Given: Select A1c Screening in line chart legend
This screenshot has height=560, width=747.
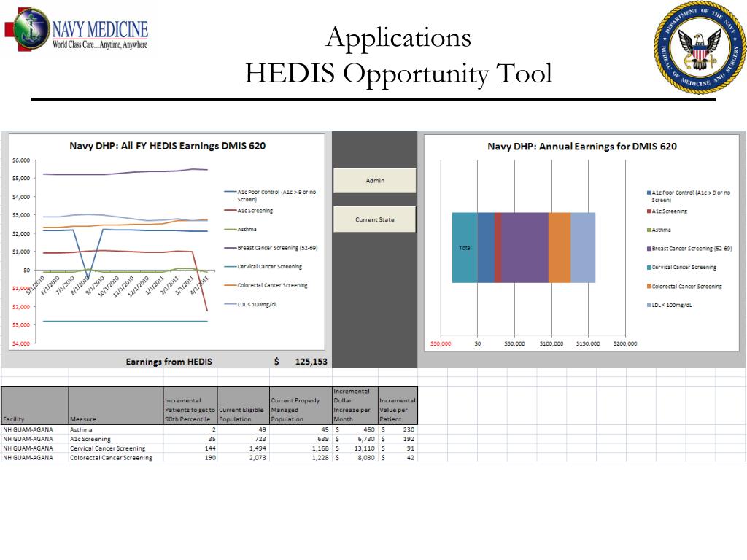Looking at the screenshot, I should [249, 211].
